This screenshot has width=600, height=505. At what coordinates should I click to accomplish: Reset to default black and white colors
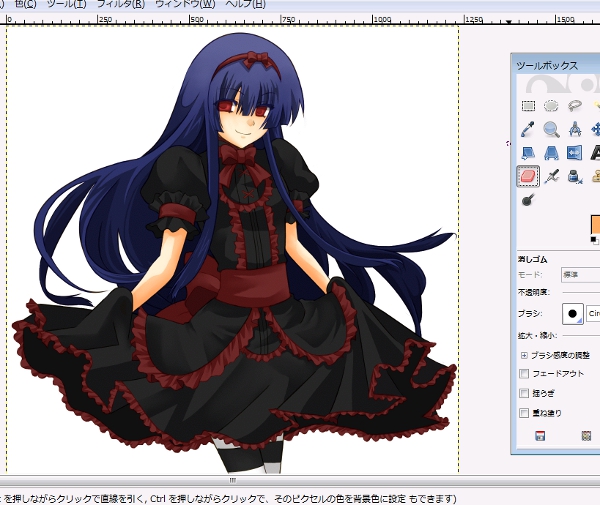(593, 240)
